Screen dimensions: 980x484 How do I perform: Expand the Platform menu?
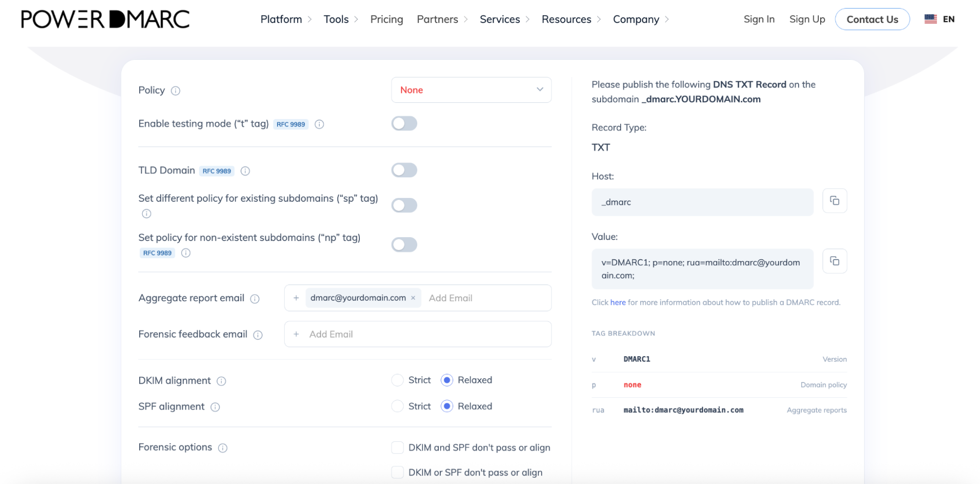[x=286, y=19]
